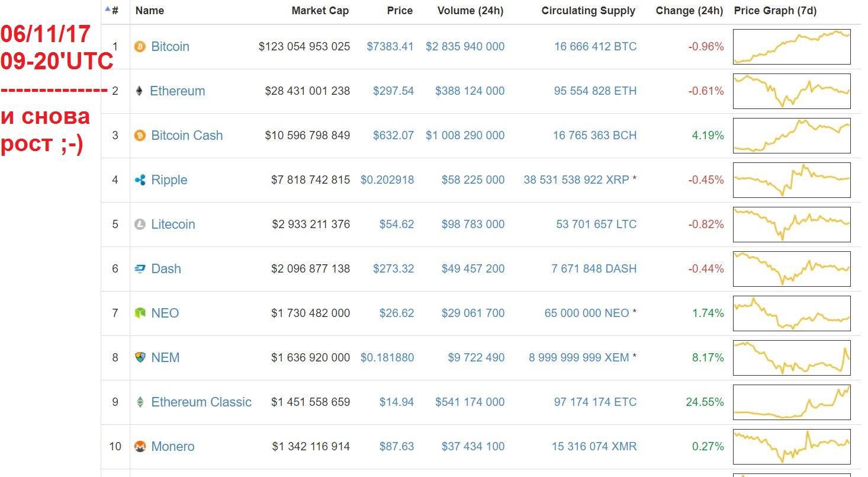Click Bitcoin market cap $123 054 953 025
This screenshot has width=868, height=477.
pyautogui.click(x=304, y=46)
